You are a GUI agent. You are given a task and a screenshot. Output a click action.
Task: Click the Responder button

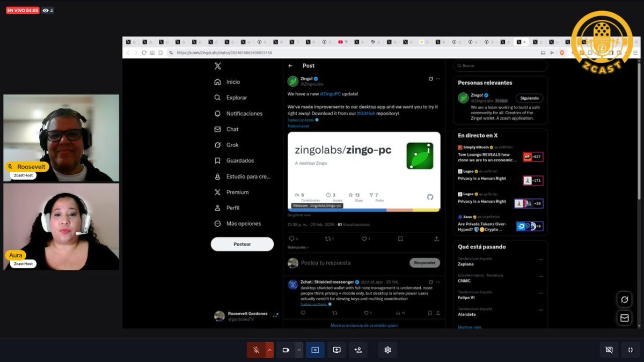click(425, 263)
